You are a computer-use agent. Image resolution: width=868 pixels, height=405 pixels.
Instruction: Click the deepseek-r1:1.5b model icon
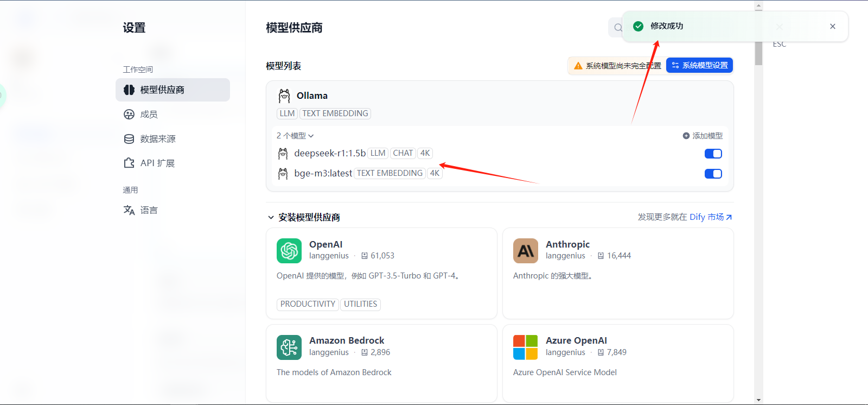283,154
